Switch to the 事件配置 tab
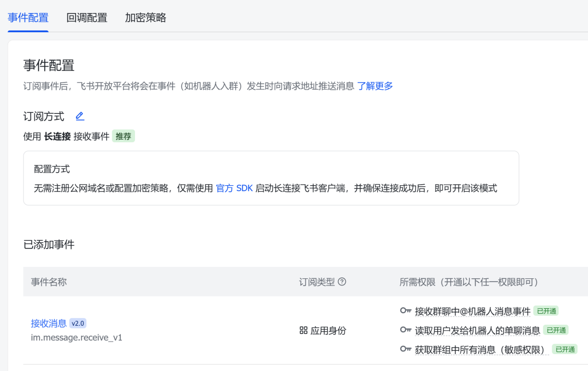The height and width of the screenshot is (371, 588). click(28, 17)
